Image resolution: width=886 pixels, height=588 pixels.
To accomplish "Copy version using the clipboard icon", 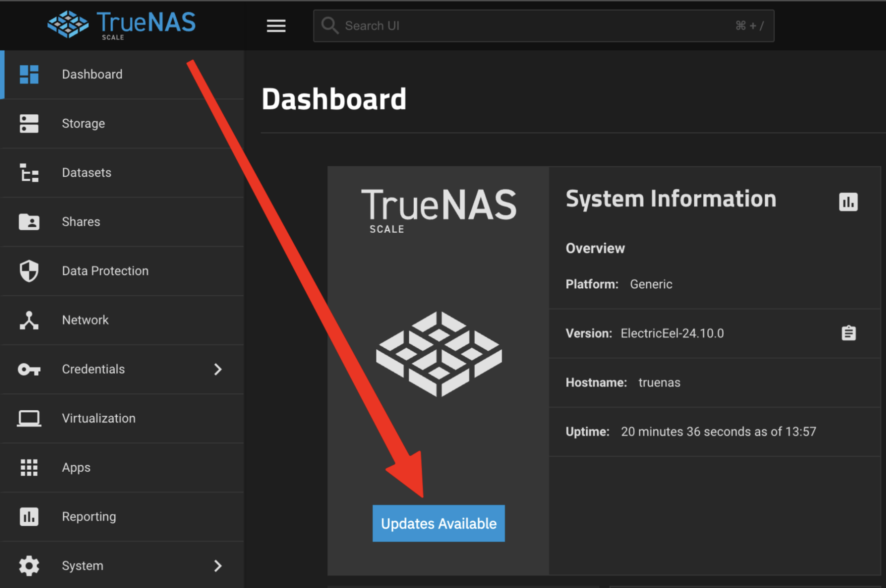I will 849,333.
